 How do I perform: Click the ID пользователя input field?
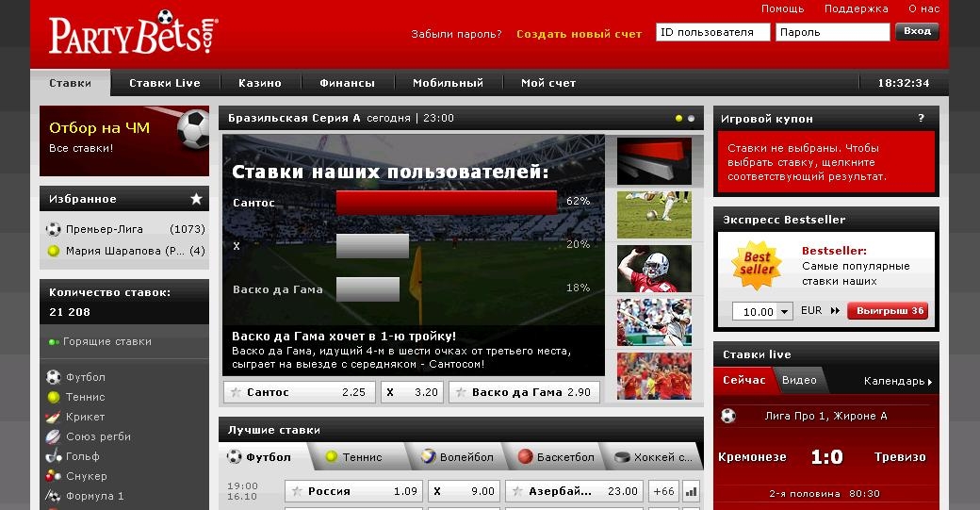click(712, 32)
